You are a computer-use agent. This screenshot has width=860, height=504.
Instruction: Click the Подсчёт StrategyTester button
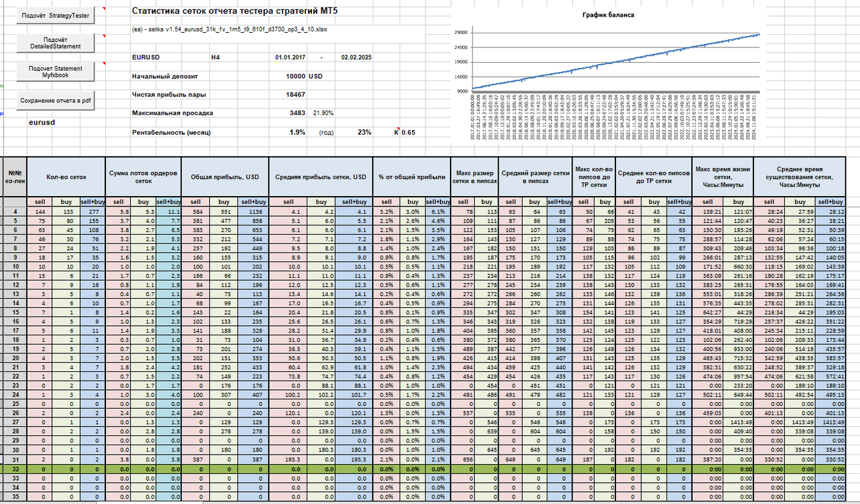click(55, 17)
